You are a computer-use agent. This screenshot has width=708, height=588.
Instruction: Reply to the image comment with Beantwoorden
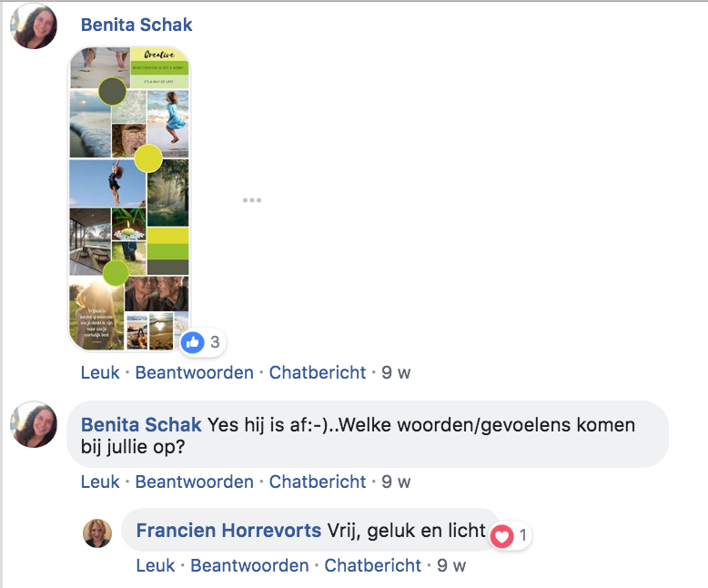pos(194,372)
